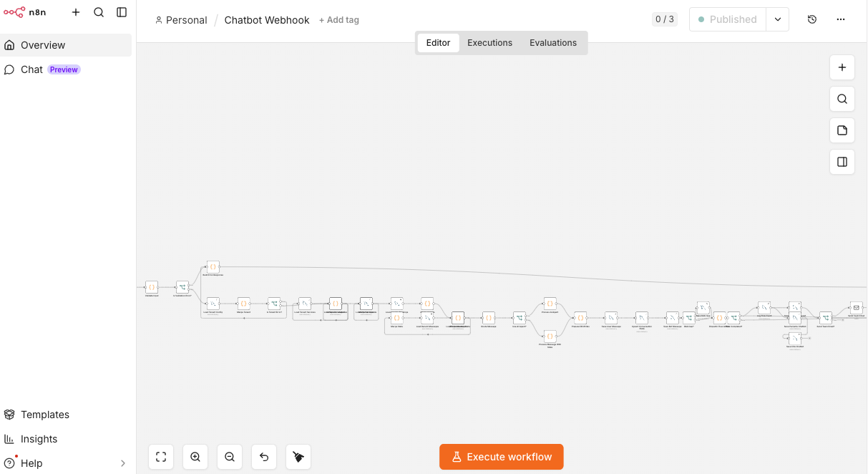Toggle the canvas side panel button
This screenshot has height=474, width=868.
842,162
